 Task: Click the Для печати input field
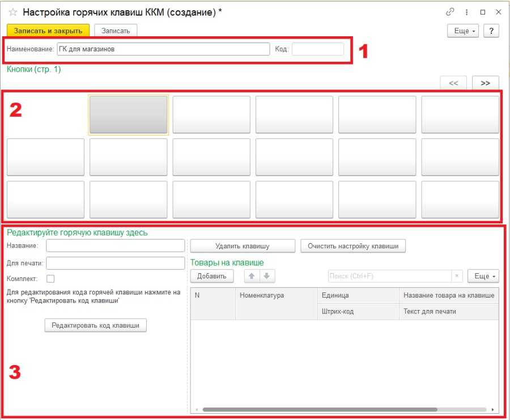116,263
